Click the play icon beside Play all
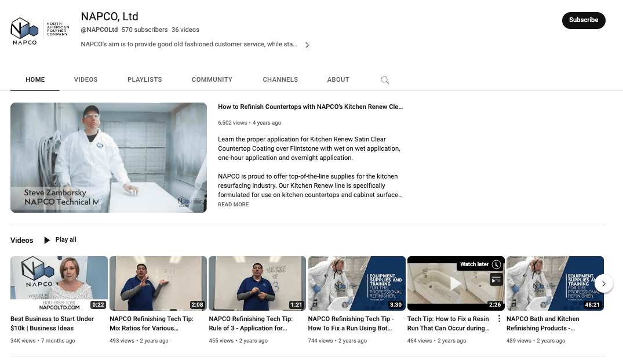 [x=47, y=240]
